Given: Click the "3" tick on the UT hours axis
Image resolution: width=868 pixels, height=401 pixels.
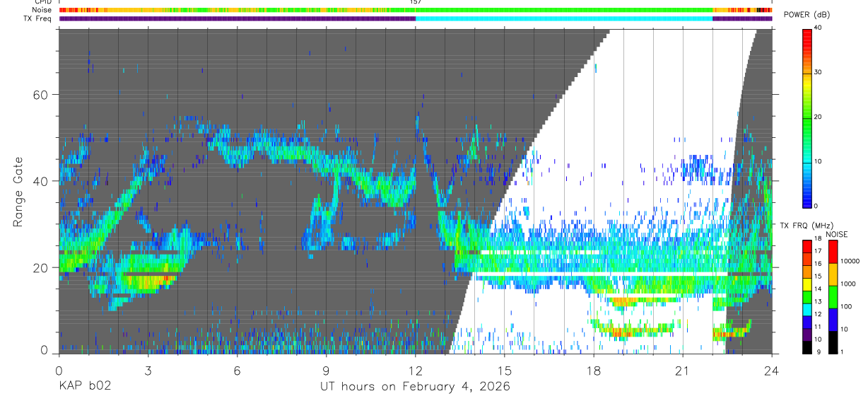Looking at the screenshot, I should pyautogui.click(x=148, y=371).
